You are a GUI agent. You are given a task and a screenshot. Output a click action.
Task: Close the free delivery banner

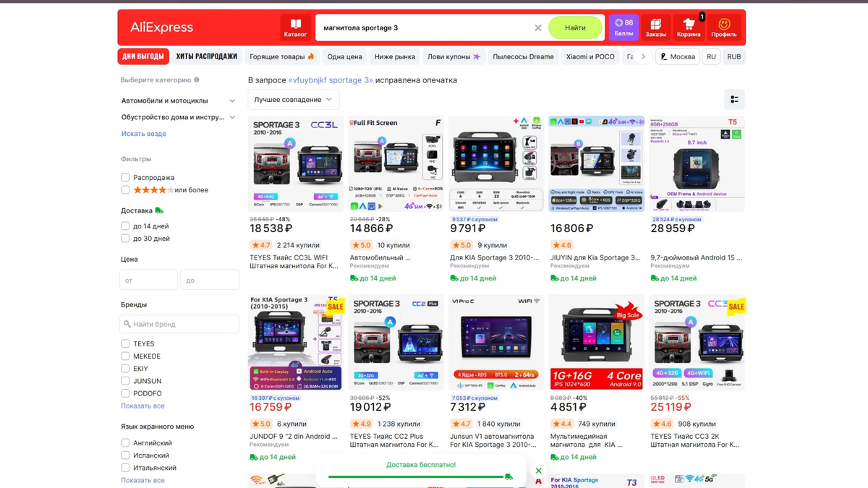[538, 471]
